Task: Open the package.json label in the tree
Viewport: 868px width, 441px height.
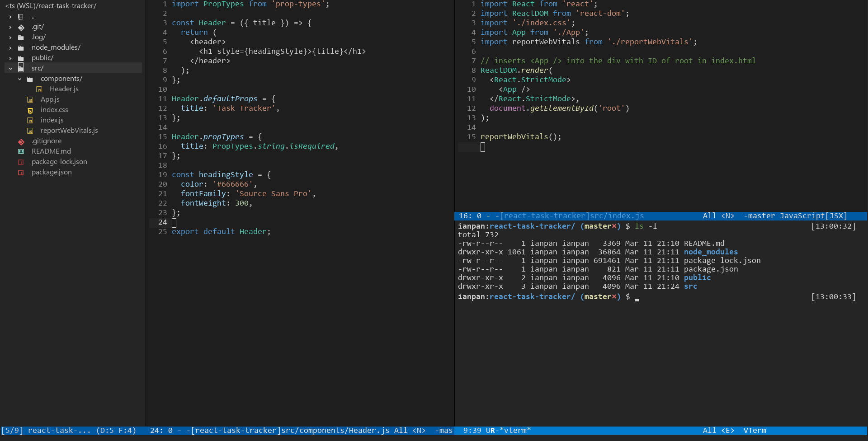Action: point(52,172)
